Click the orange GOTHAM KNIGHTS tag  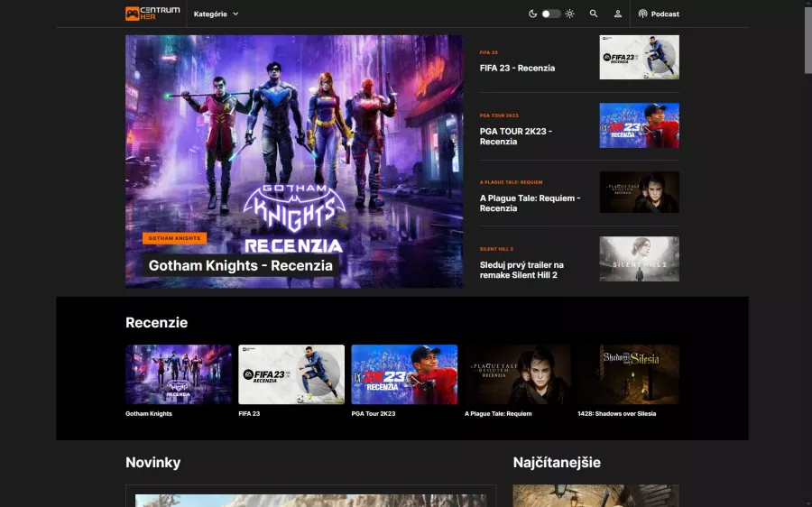174,238
